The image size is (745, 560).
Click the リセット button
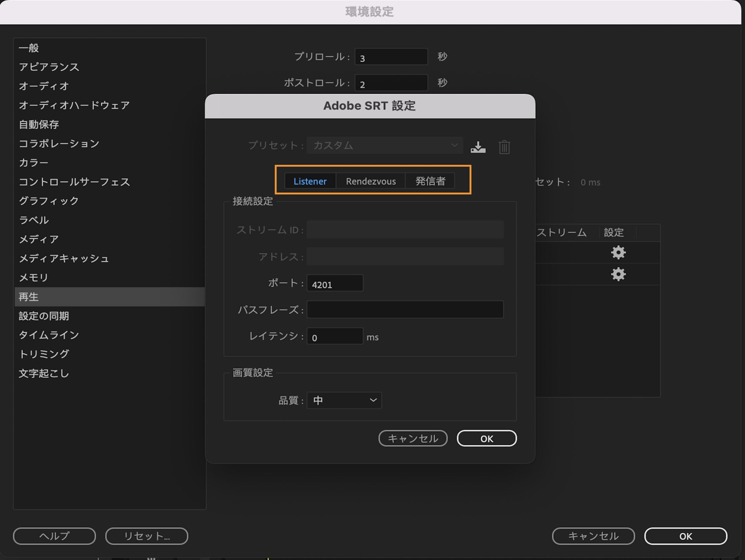click(x=146, y=536)
